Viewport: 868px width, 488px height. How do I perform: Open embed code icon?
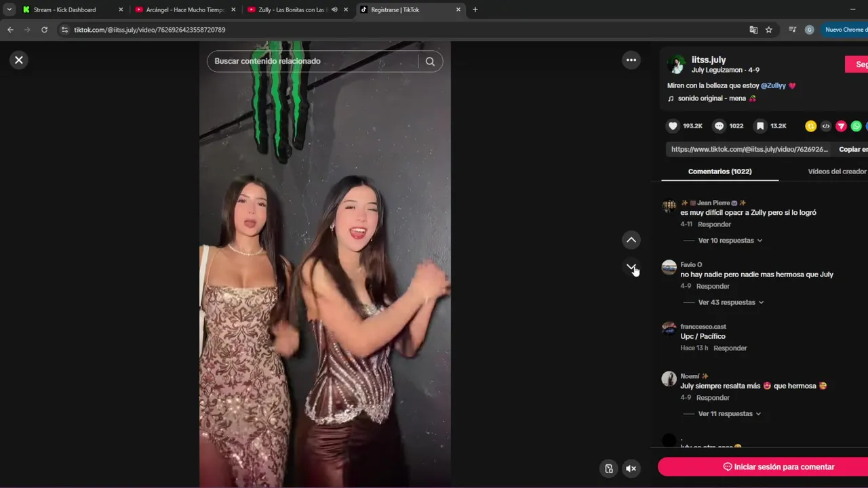pos(826,126)
